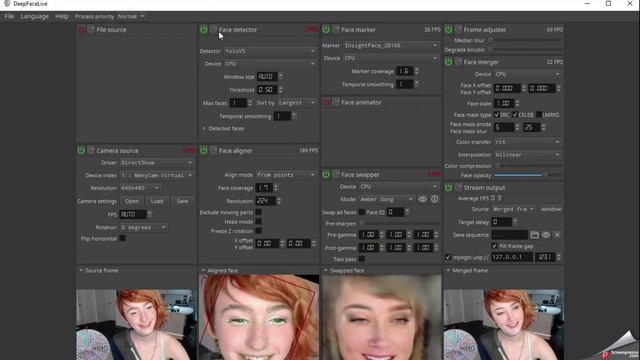This screenshot has width=640, height=360.
Task: Clear save sequence path with X icon
Action: [x=557, y=235]
